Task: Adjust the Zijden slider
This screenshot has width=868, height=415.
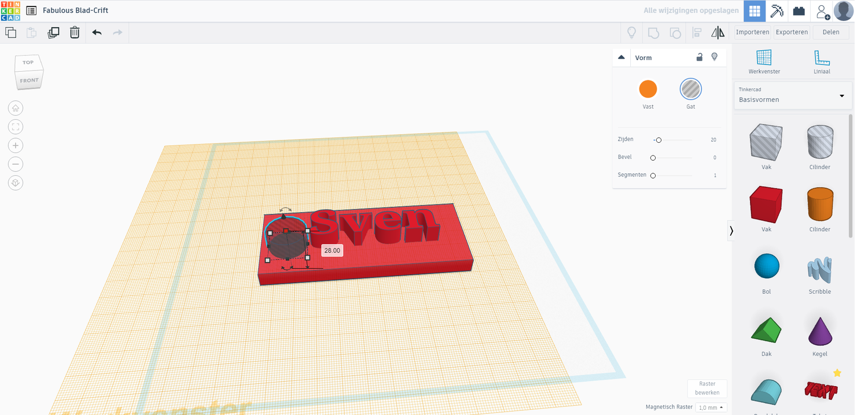Action: pos(659,140)
